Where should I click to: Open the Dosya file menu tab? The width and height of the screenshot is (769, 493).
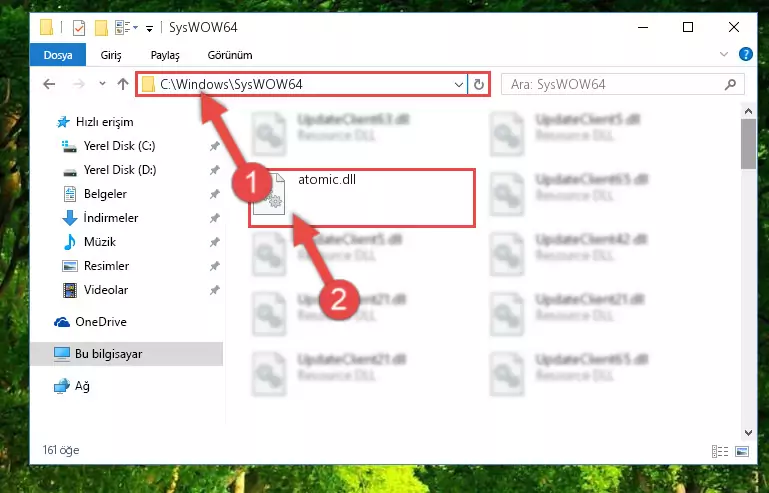(58, 55)
